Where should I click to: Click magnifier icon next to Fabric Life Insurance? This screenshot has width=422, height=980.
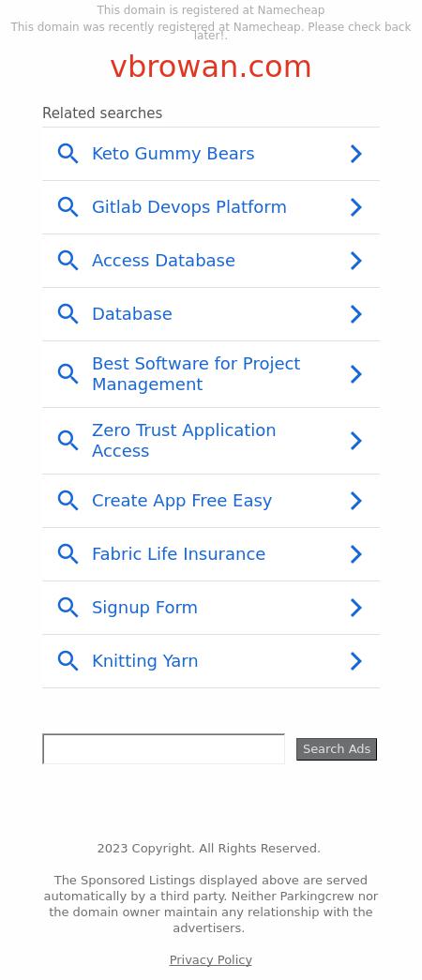pyautogui.click(x=68, y=553)
